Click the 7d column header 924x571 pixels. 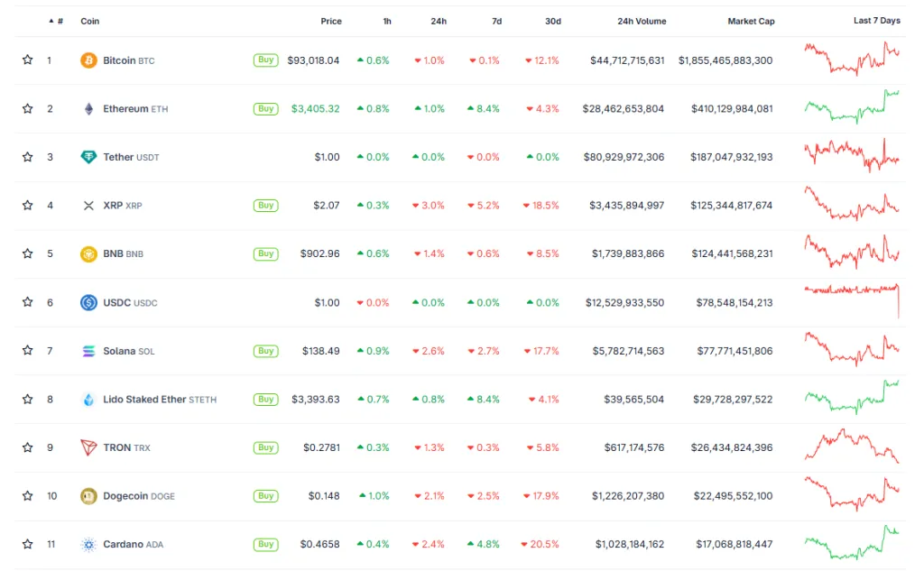tap(497, 21)
